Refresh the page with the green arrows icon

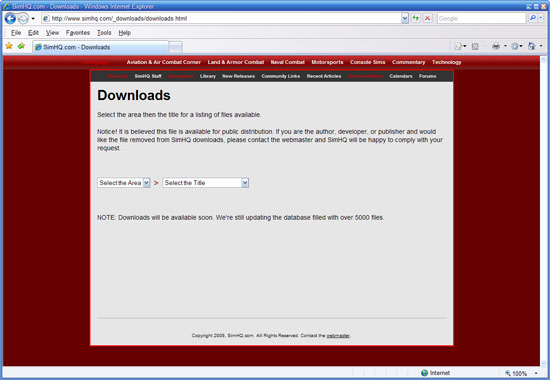coord(416,18)
